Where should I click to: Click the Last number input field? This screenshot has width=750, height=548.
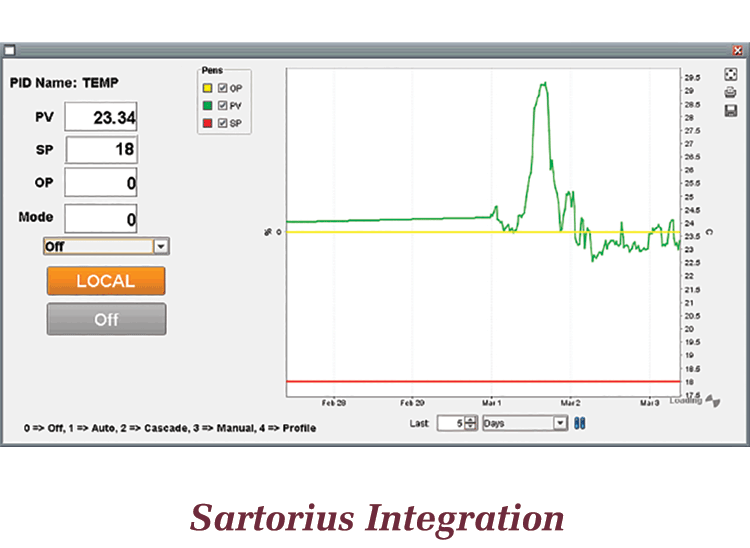pyautogui.click(x=452, y=423)
